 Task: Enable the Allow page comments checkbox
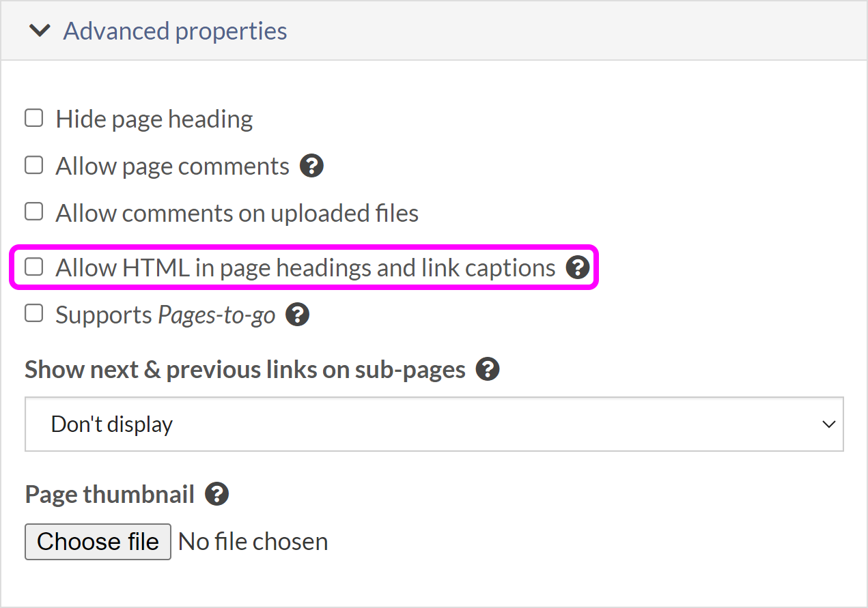[x=34, y=166]
